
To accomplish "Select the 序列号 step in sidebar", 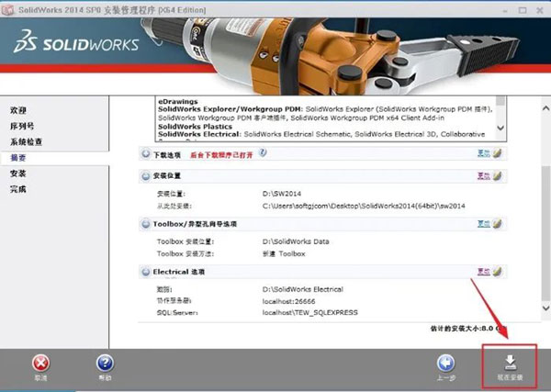I will 22,126.
